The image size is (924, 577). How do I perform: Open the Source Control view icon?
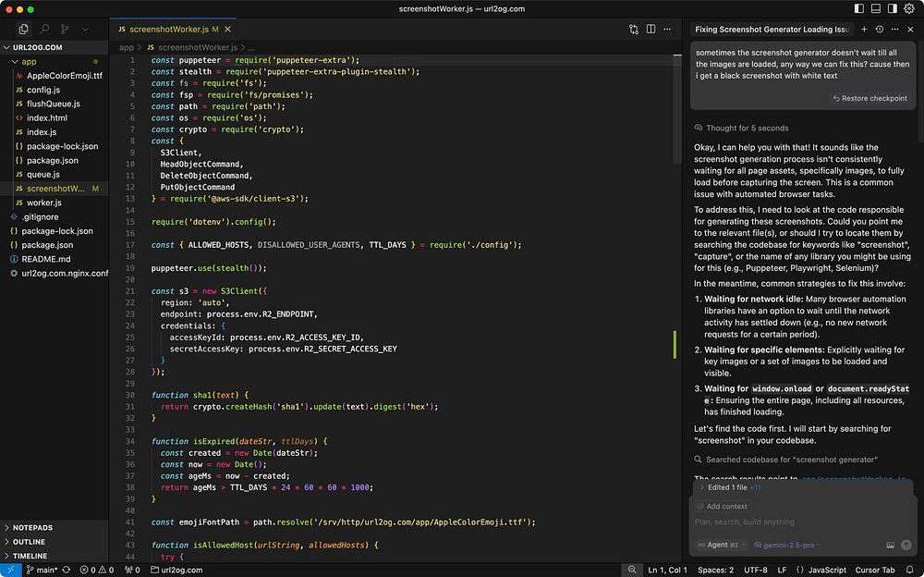65,30
